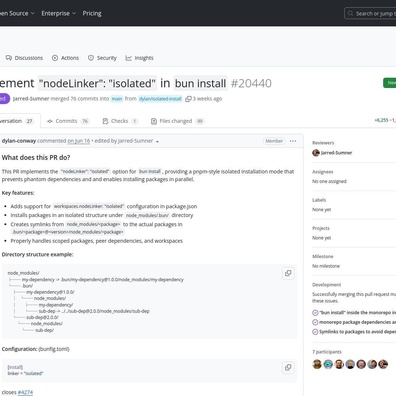Open the Jun 16 comment timestamp link
396x396 pixels.
pyautogui.click(x=79, y=141)
